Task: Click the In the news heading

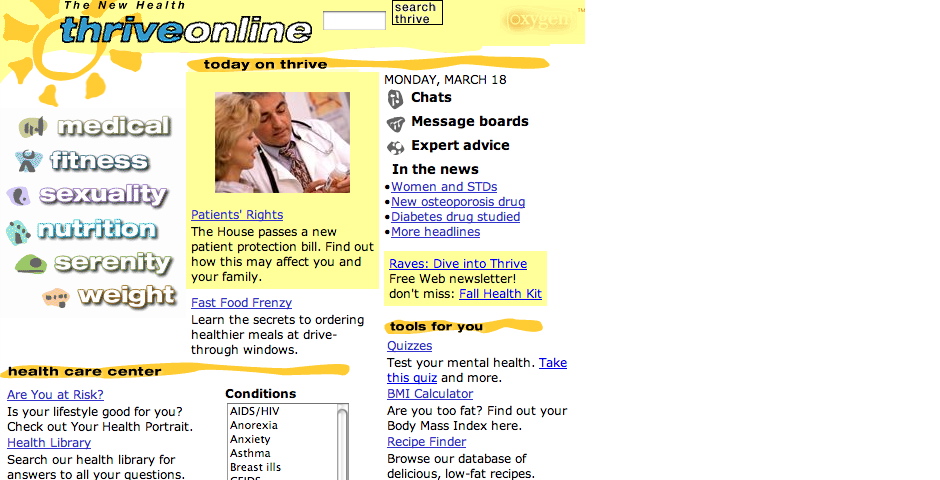Action: tap(435, 170)
